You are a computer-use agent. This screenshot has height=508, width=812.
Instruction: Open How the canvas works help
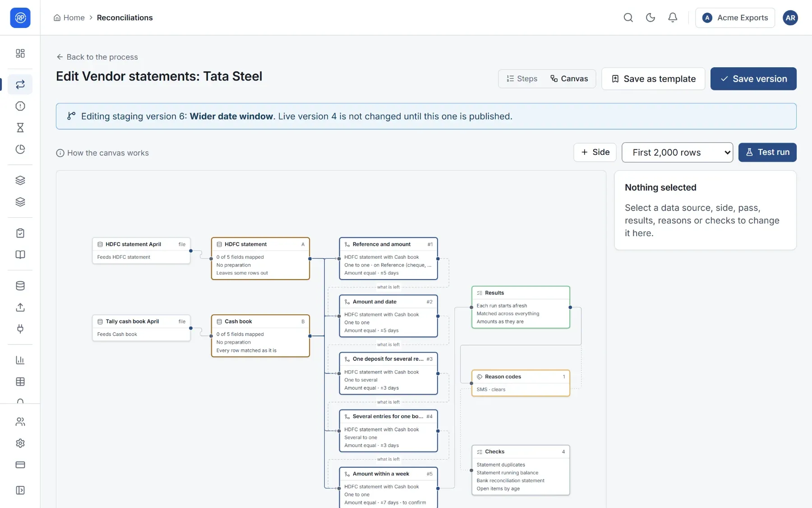coord(102,153)
